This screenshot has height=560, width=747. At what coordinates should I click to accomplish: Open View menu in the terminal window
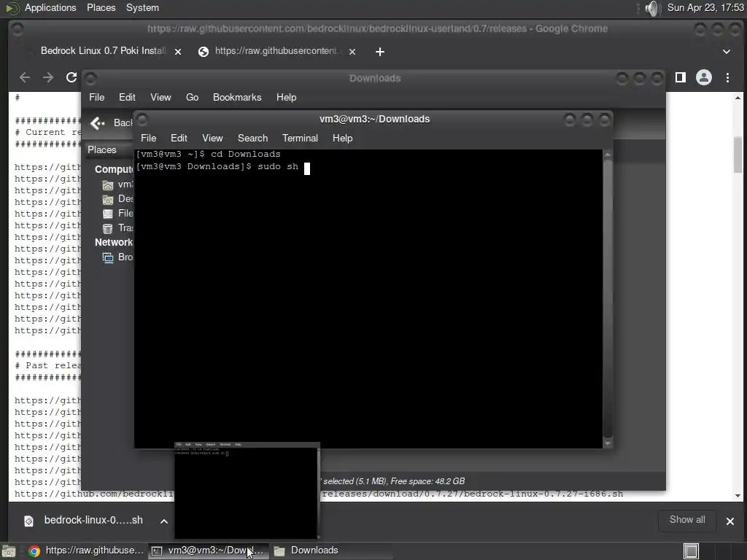(x=212, y=138)
